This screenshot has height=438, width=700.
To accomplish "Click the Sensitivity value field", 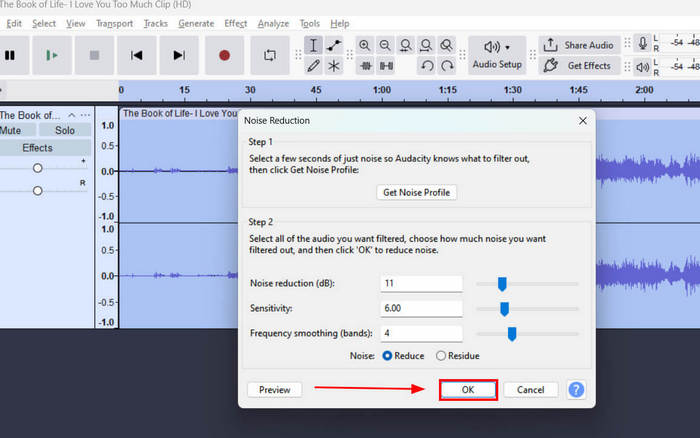I will click(421, 309).
